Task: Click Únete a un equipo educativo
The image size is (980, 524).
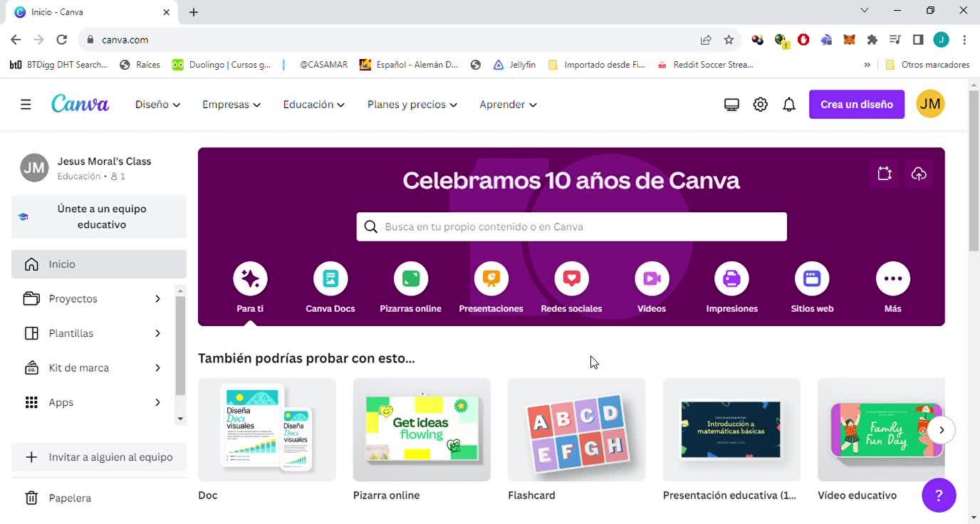Action: click(99, 216)
